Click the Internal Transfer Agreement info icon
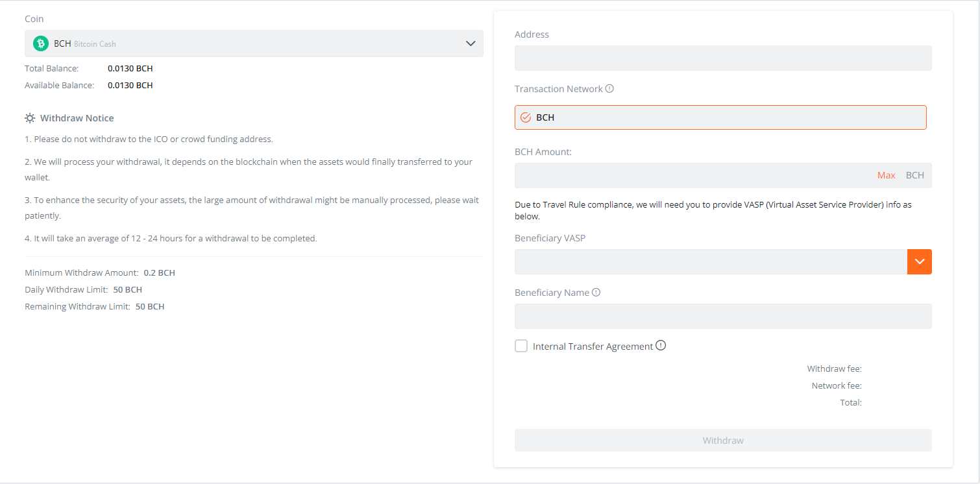 (661, 346)
